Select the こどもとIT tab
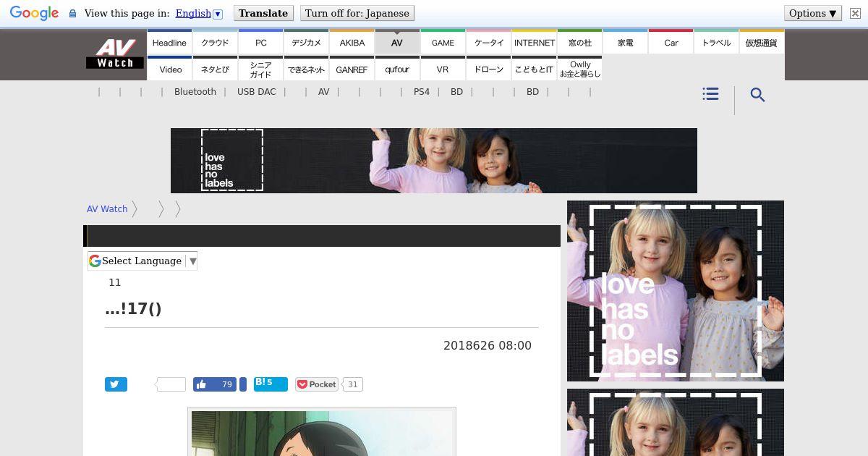This screenshot has height=456, width=868. pyautogui.click(x=535, y=69)
